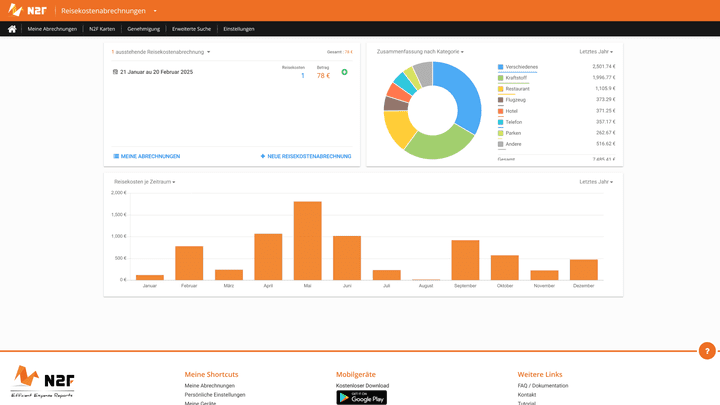This screenshot has height=405, width=720.
Task: Click the N2F footer logo
Action: pyautogui.click(x=43, y=382)
